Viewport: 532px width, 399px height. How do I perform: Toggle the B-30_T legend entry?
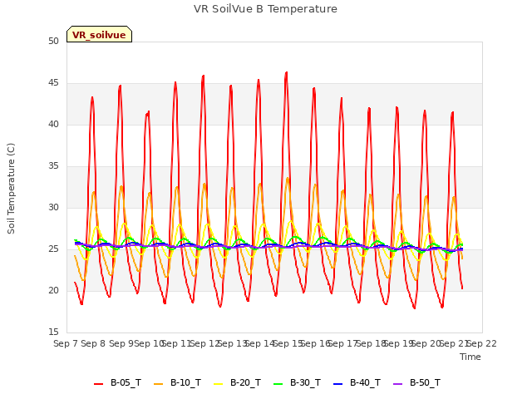point(297,383)
